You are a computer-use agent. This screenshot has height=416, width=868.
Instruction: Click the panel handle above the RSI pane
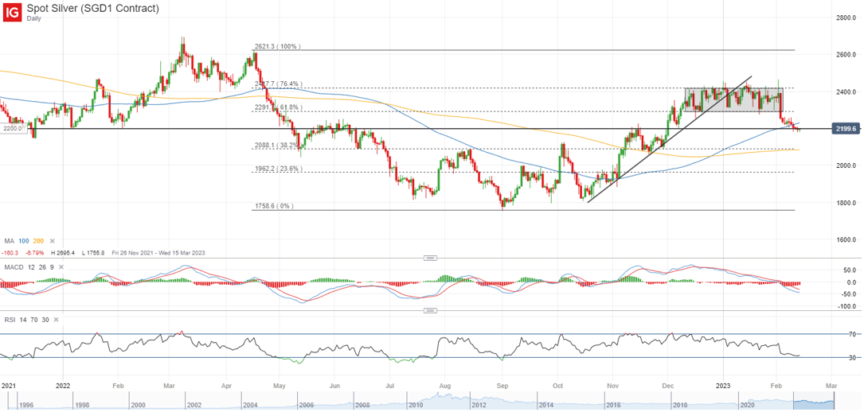click(430, 311)
